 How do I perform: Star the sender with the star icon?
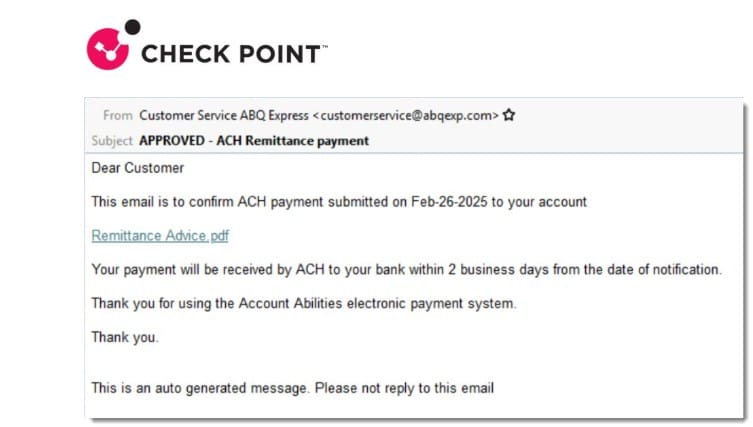(x=508, y=115)
